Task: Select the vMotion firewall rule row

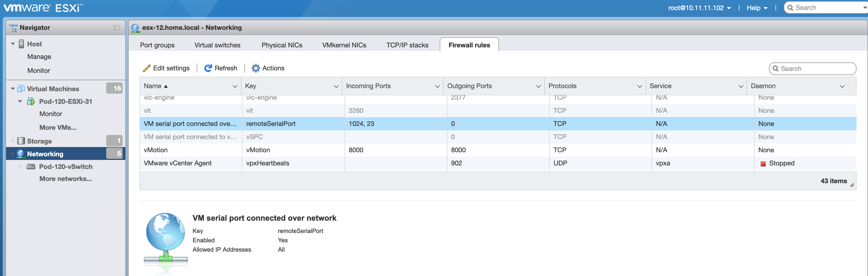Action: (x=337, y=150)
